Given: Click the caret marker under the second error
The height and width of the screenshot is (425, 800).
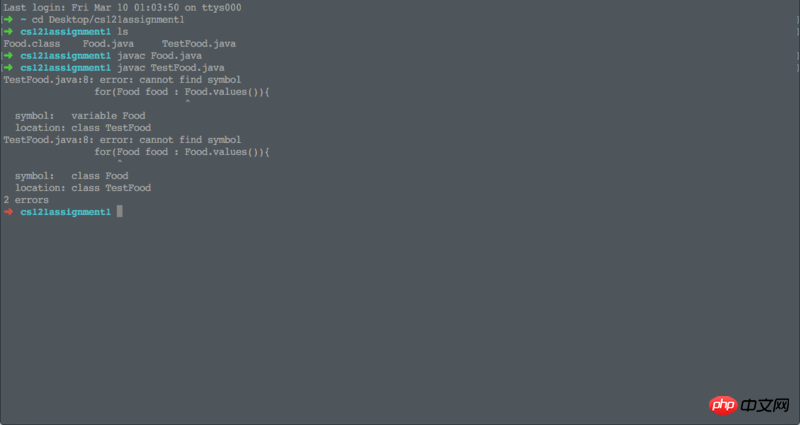Looking at the screenshot, I should coord(119,164).
